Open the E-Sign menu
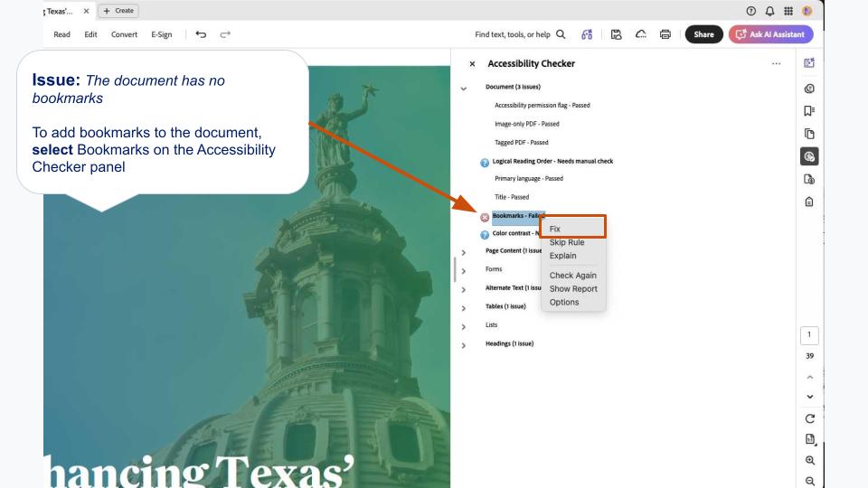This screenshot has height=488, width=868. 162,34
